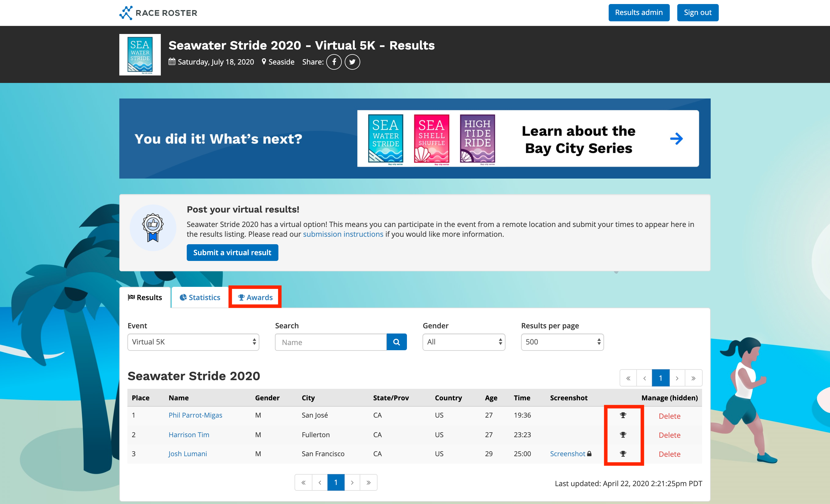Open the Gender filter dropdown
Screen dimensions: 830x504
[x=464, y=342]
